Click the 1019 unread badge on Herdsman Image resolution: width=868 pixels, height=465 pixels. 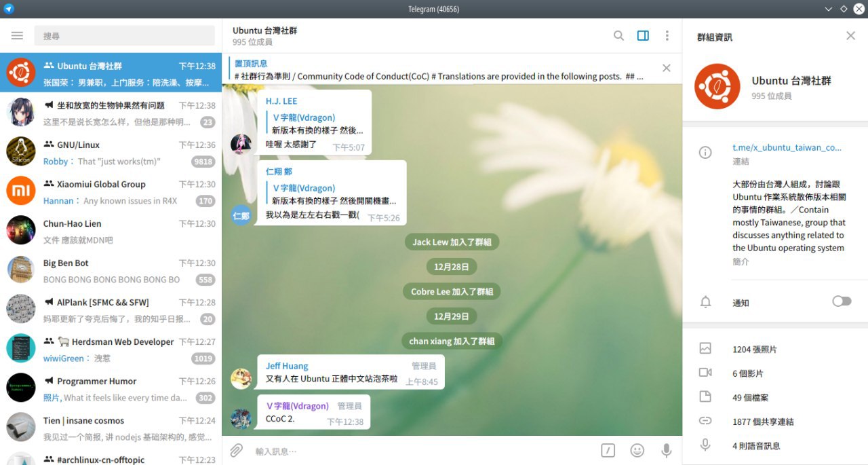pyautogui.click(x=203, y=358)
